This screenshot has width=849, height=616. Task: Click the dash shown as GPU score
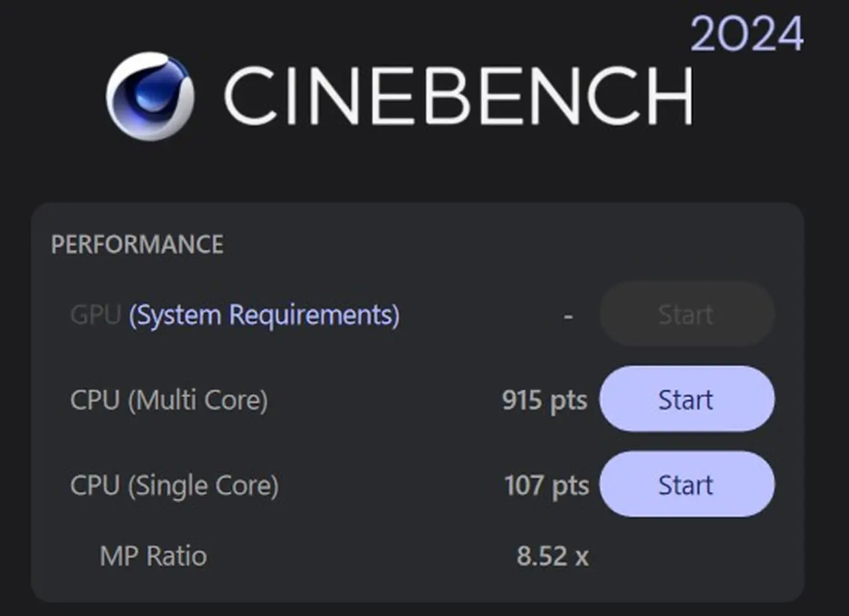(x=568, y=315)
